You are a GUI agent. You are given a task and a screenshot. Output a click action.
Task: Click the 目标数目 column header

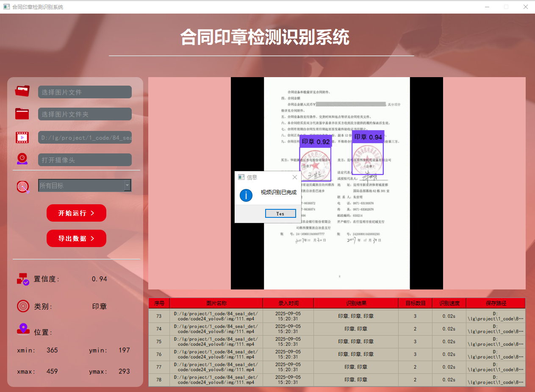coord(415,303)
